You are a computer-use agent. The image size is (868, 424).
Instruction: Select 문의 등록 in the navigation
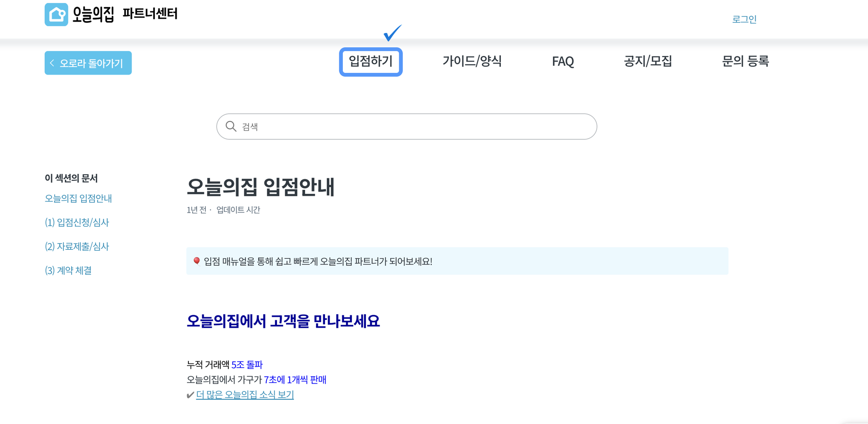coord(746,62)
